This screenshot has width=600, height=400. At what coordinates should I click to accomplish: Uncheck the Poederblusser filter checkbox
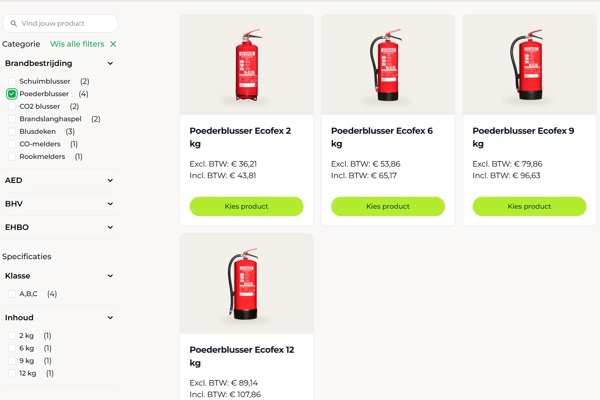12,94
